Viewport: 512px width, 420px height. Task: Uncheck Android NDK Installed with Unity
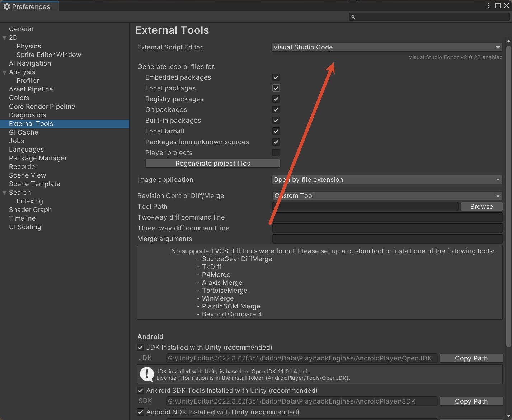point(141,412)
